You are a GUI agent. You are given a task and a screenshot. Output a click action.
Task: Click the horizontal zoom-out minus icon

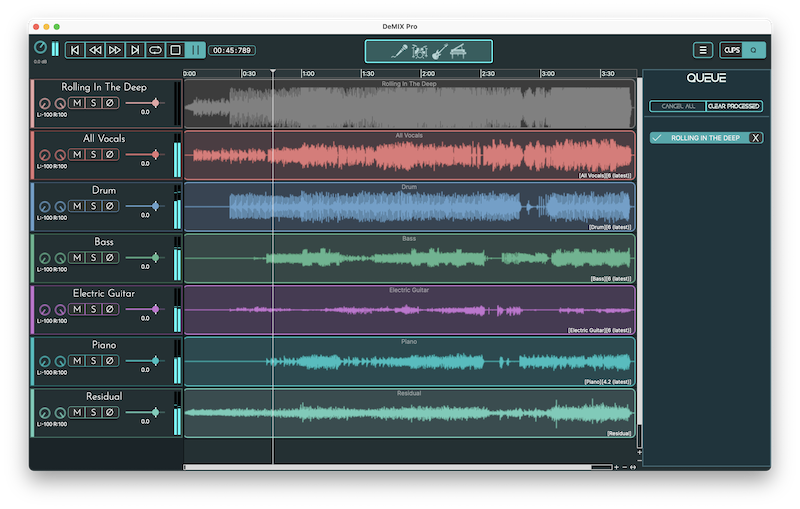(x=624, y=467)
